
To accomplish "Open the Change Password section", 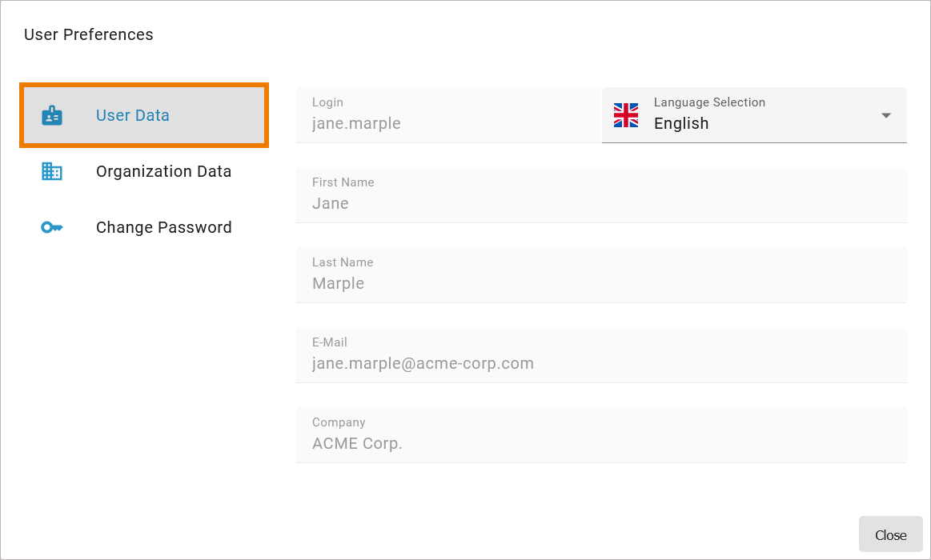I will [163, 227].
